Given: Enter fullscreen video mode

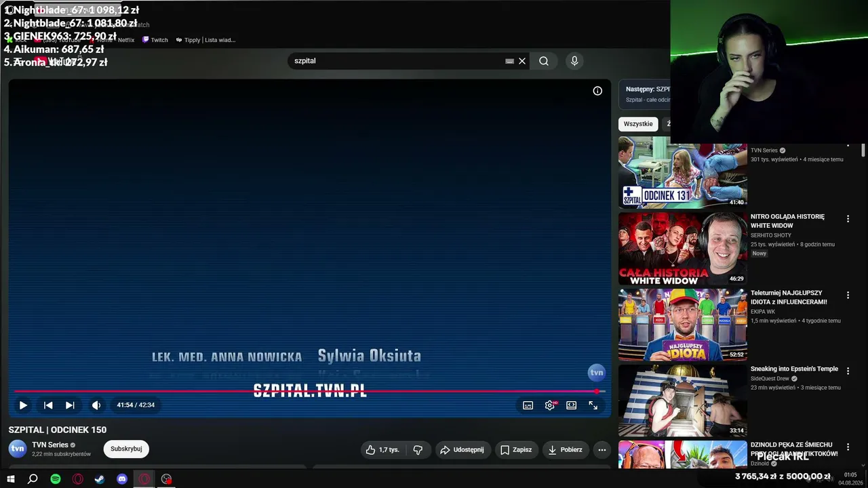Looking at the screenshot, I should (x=593, y=405).
